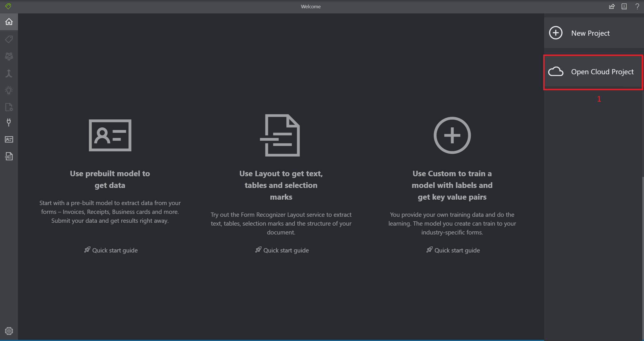
Task: Open Connections plug icon in sidebar
Action: tap(9, 123)
